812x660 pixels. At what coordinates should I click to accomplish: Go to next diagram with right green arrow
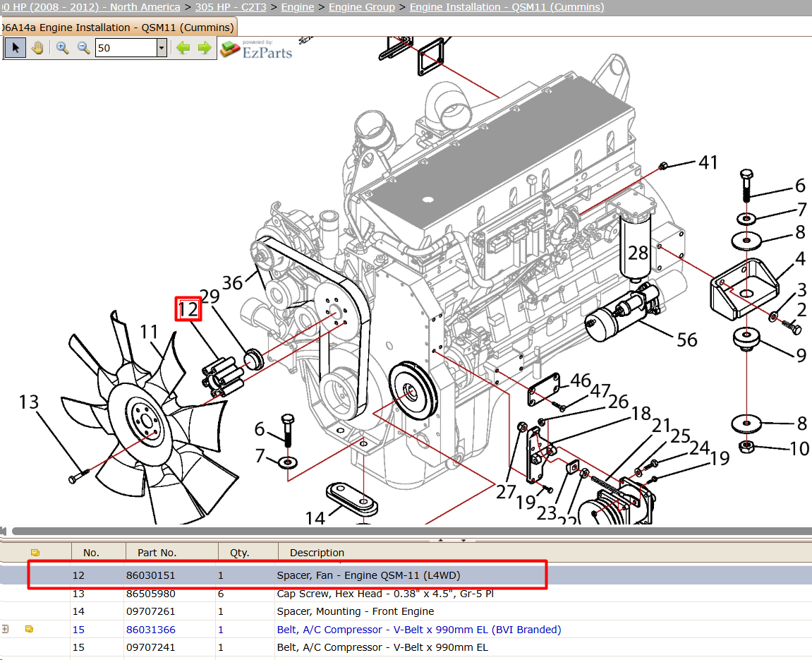click(205, 48)
